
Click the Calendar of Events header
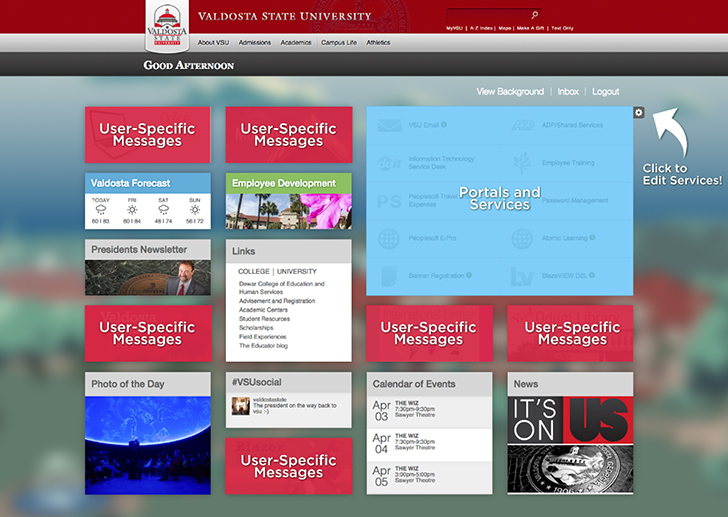click(429, 384)
